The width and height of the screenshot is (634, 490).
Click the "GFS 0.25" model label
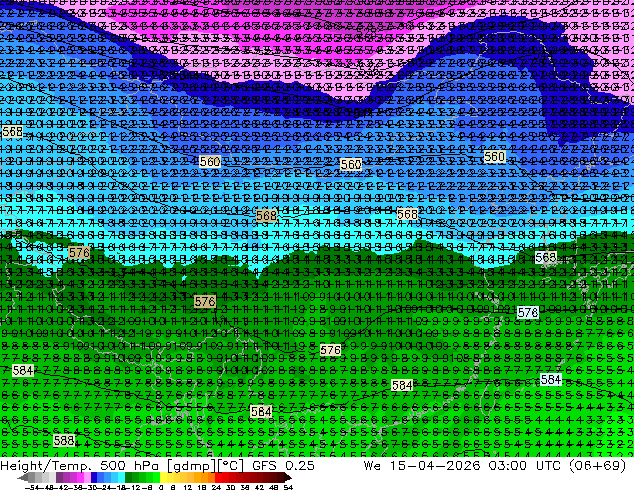click(283, 466)
